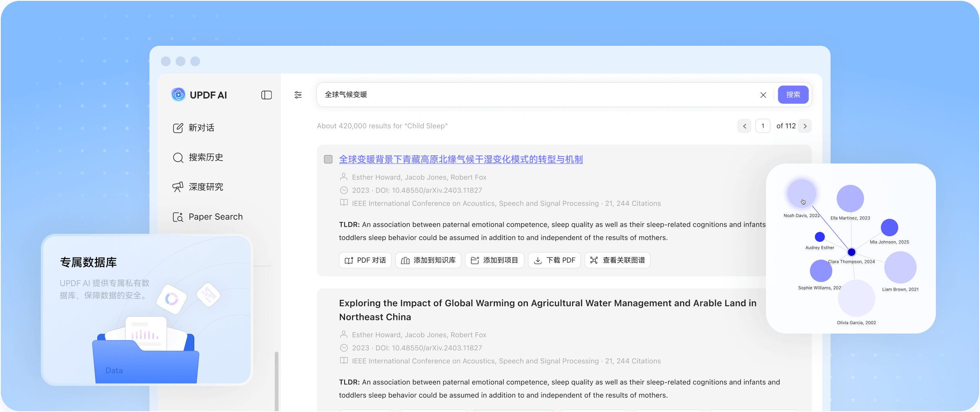Image resolution: width=980 pixels, height=412 pixels.
Task: Click the page number input box
Action: [x=762, y=126]
